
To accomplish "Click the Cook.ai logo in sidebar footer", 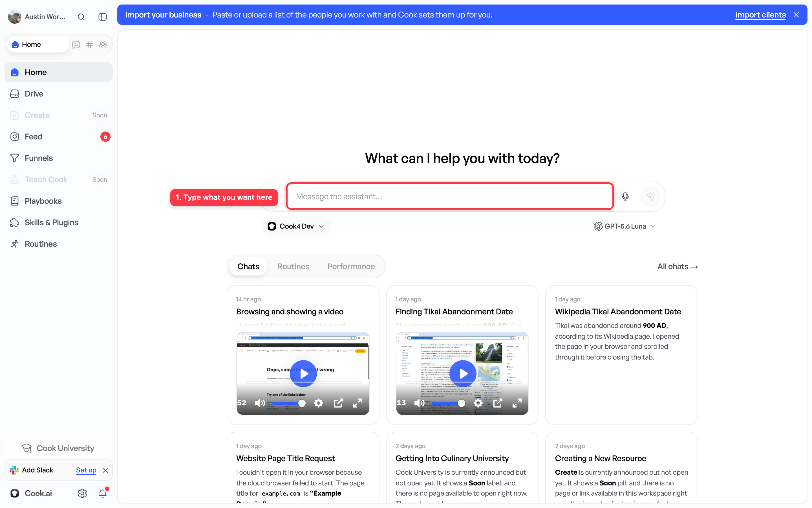I will (14, 493).
